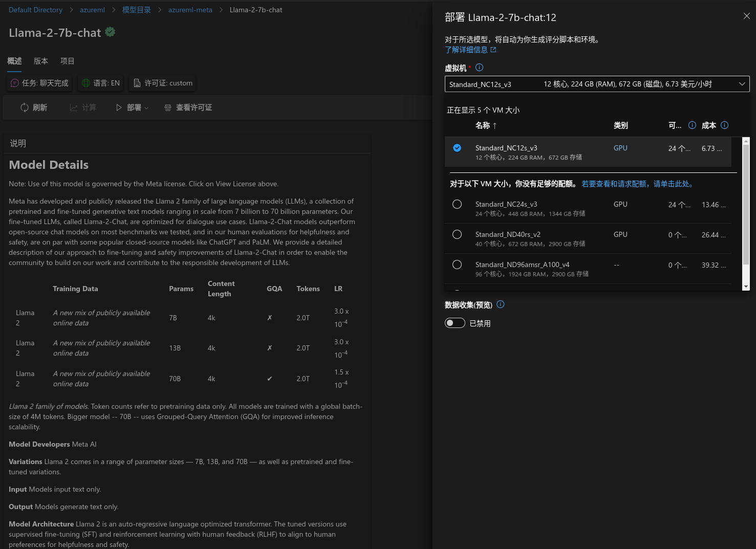The width and height of the screenshot is (756, 549).
Task: Select the Standard_ND40rs_v2 radio button
Action: 457,234
